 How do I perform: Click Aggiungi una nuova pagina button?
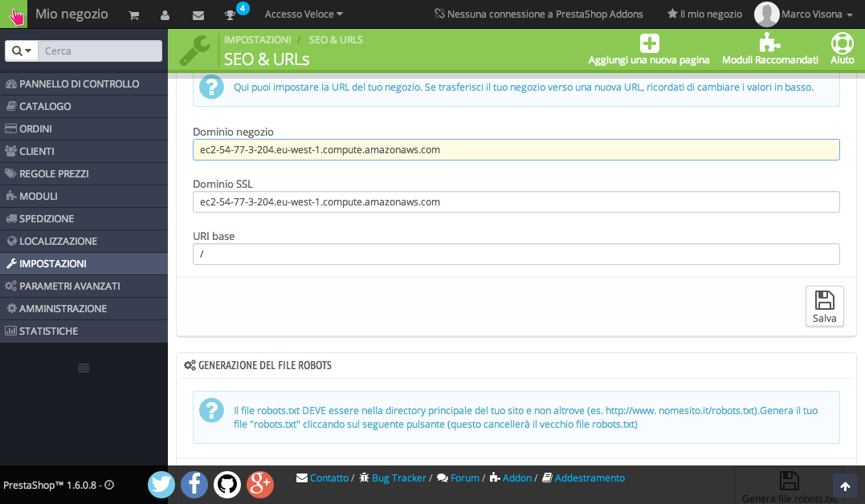coord(649,50)
